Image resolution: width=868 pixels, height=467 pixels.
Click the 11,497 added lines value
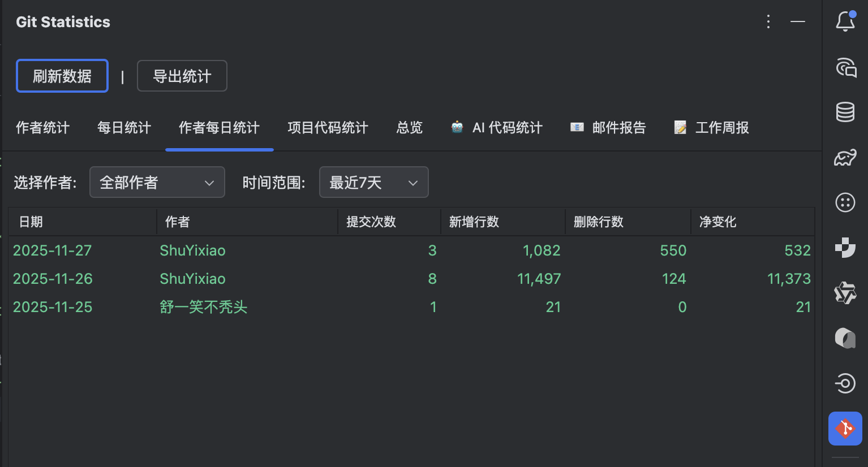539,279
